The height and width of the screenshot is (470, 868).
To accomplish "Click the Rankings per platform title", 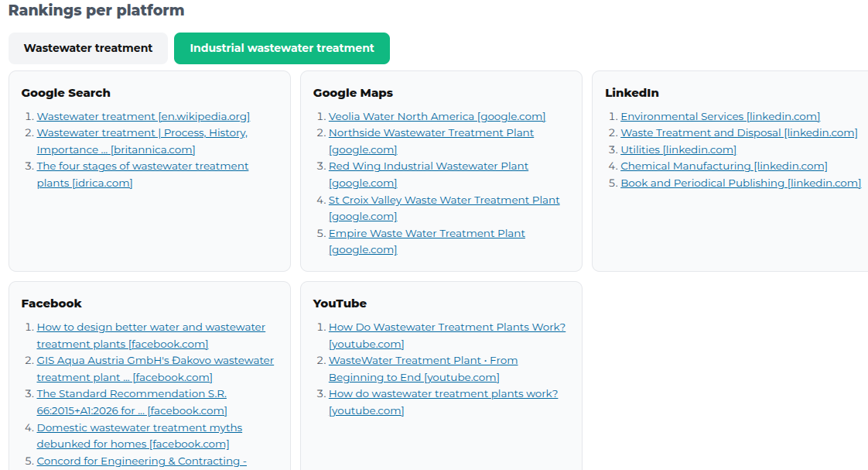I will coord(97,11).
